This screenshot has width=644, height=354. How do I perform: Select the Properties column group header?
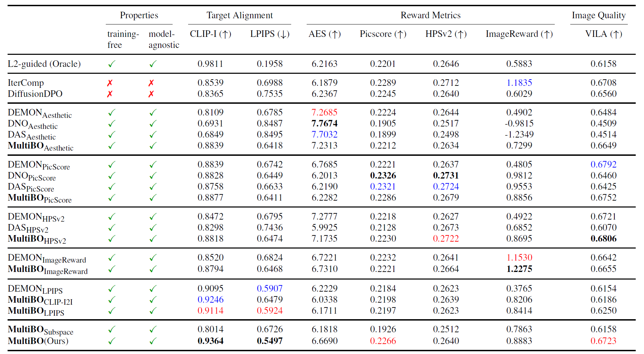(x=139, y=16)
